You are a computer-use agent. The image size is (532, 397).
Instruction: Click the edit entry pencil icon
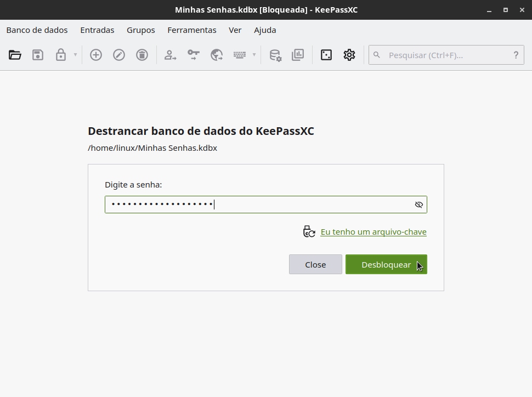pyautogui.click(x=119, y=55)
